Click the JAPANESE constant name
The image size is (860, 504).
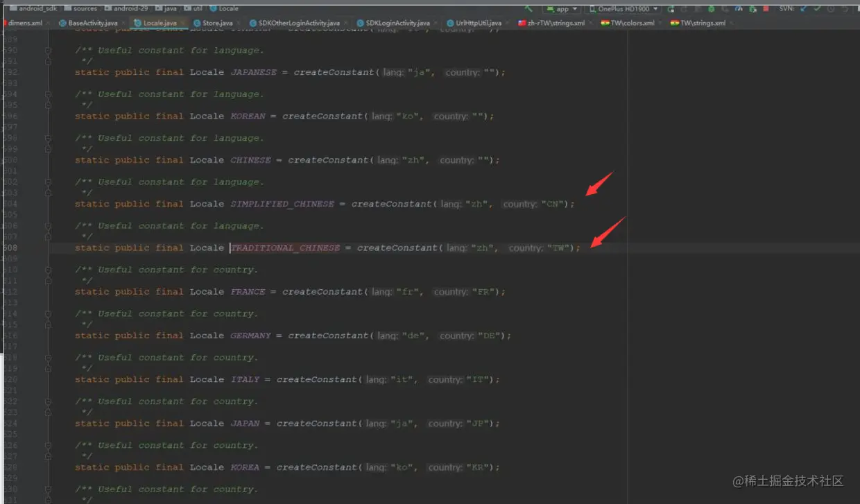(x=253, y=72)
